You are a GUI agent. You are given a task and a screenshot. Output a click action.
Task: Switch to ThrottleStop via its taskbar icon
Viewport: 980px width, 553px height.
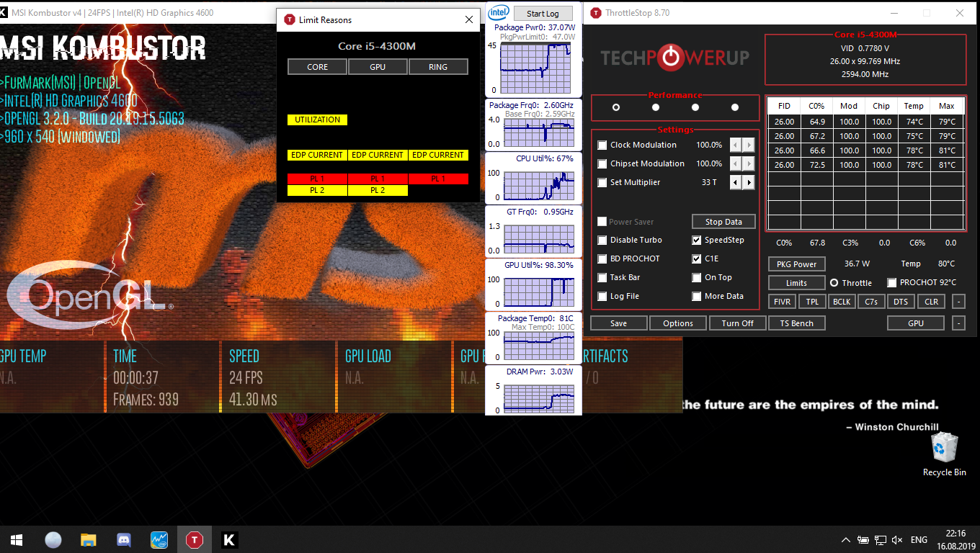click(x=194, y=539)
